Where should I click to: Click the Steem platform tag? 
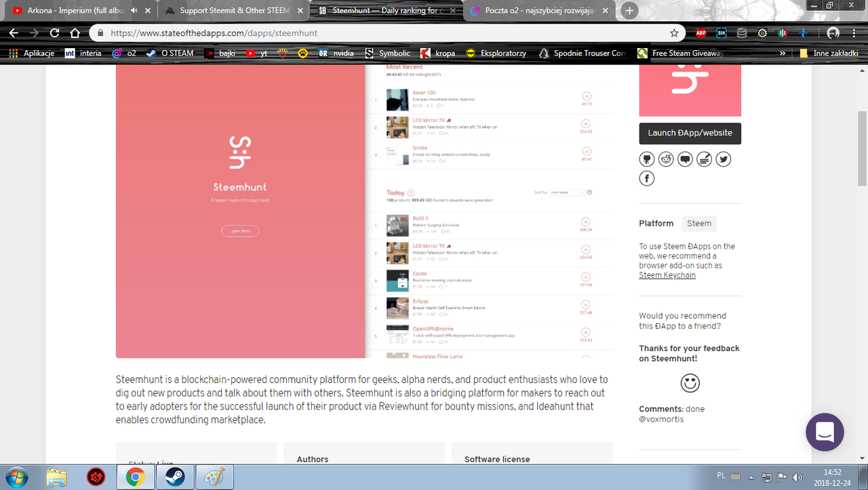699,224
